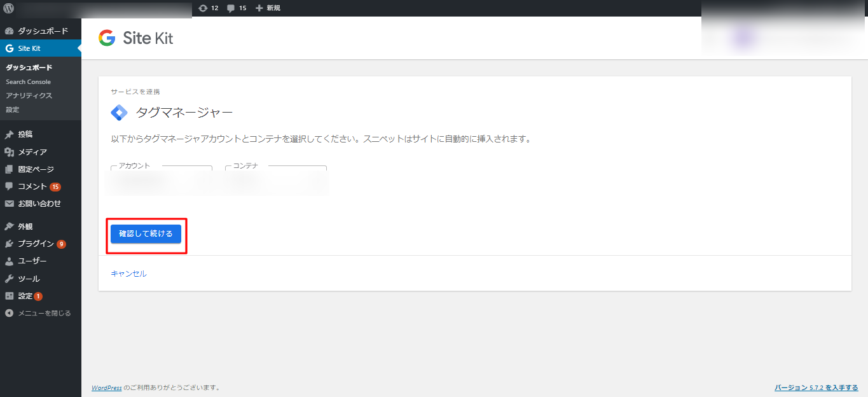Click the pushpin icon next to 投稿

(9, 134)
